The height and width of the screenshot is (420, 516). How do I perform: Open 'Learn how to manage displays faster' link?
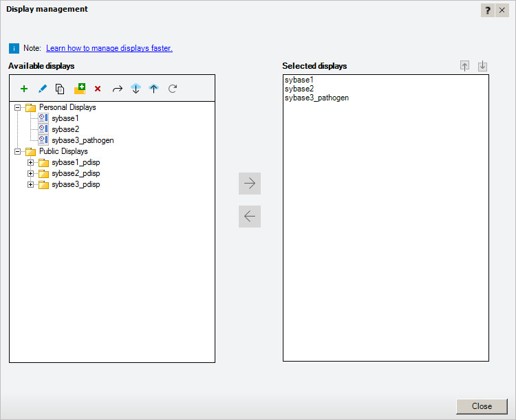point(109,48)
